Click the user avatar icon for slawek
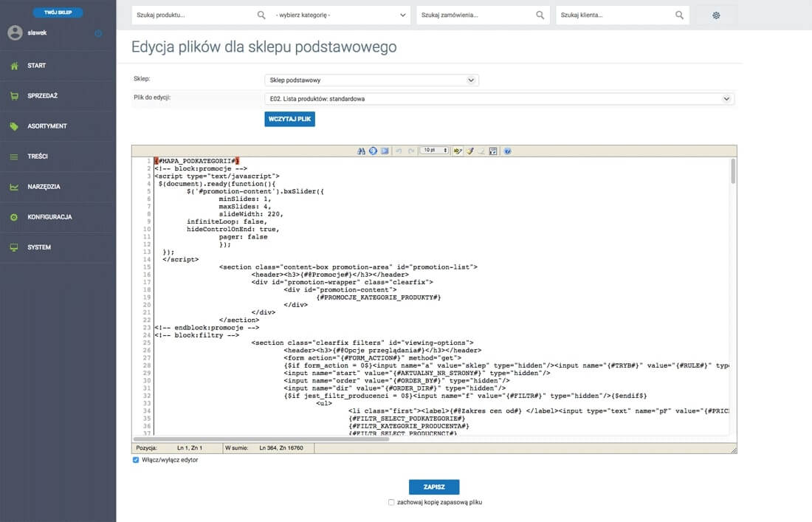Image resolution: width=812 pixels, height=522 pixels. point(15,32)
